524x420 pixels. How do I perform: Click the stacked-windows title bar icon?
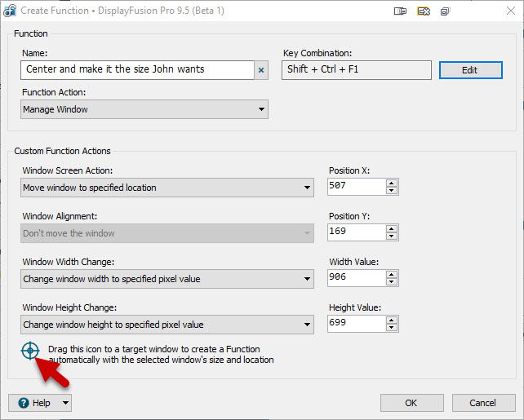pyautogui.click(x=445, y=11)
